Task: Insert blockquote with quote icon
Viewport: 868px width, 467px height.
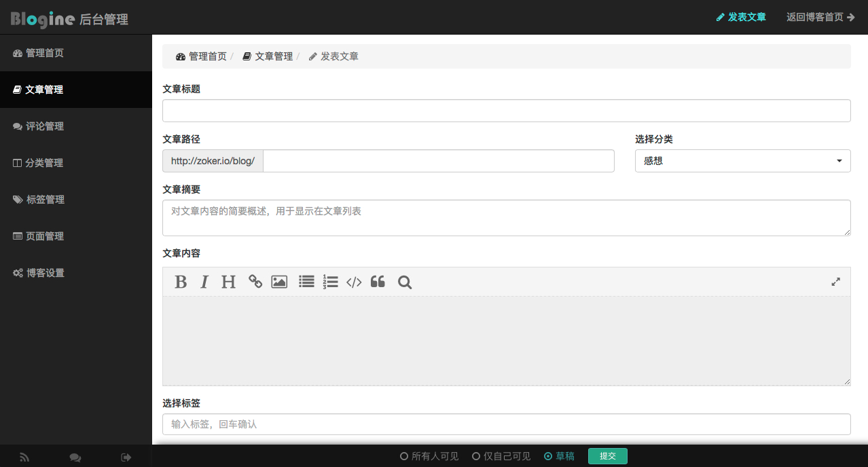Action: pyautogui.click(x=378, y=282)
